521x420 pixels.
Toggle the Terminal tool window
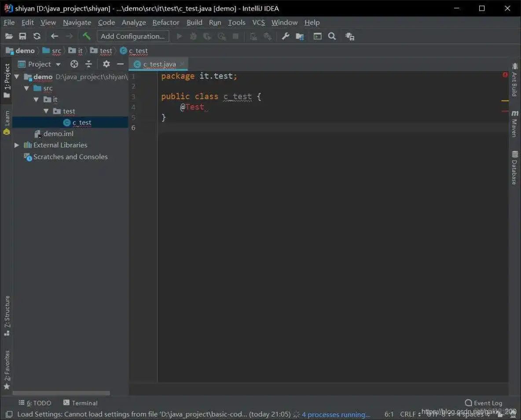pos(80,403)
